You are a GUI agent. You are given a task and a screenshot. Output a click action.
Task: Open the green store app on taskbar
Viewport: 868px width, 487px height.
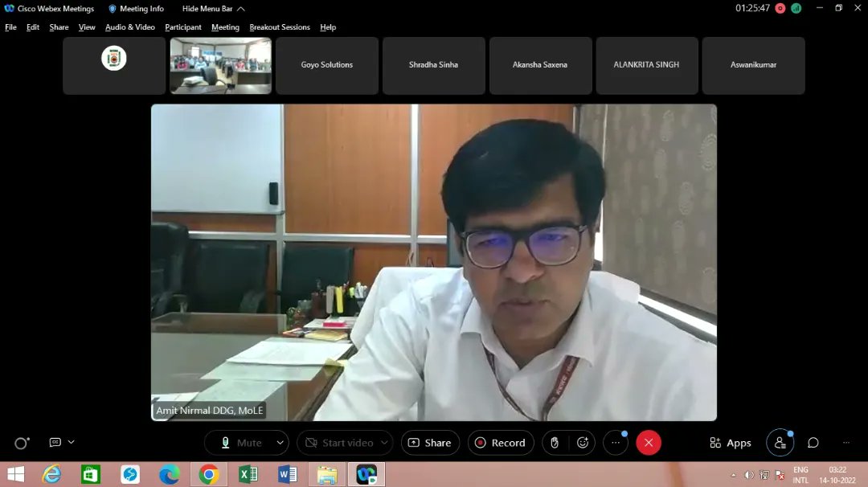[x=91, y=474]
